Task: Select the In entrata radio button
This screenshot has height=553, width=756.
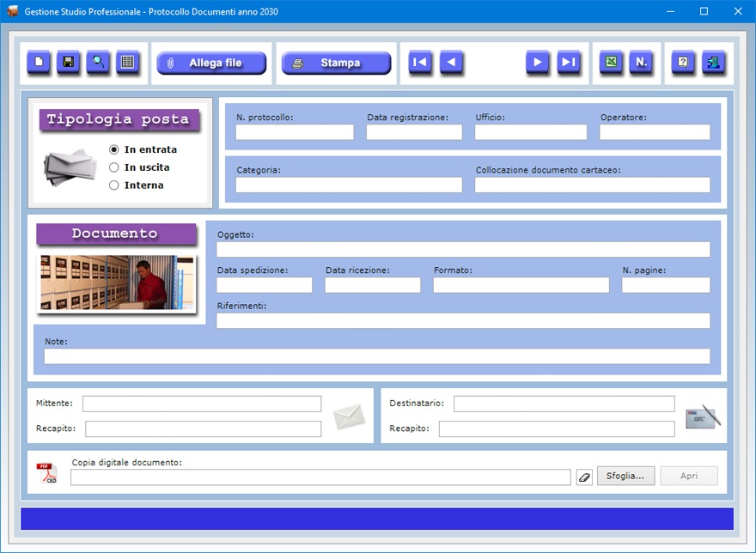Action: click(113, 149)
